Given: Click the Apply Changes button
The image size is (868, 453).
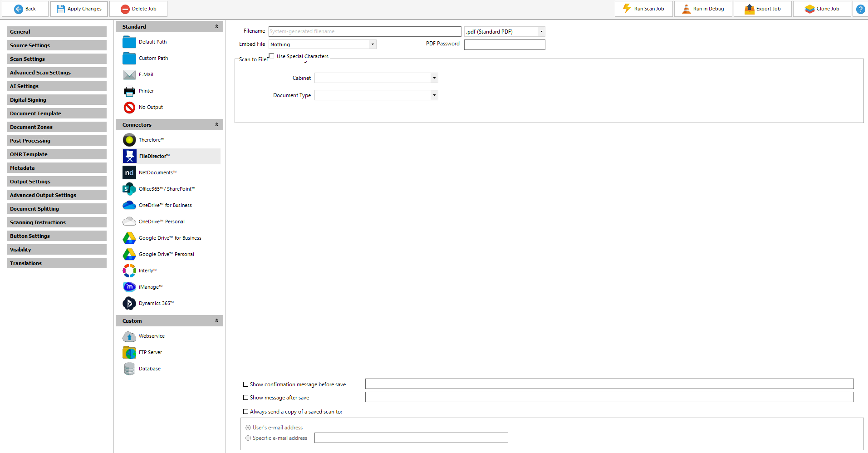Looking at the screenshot, I should (79, 9).
